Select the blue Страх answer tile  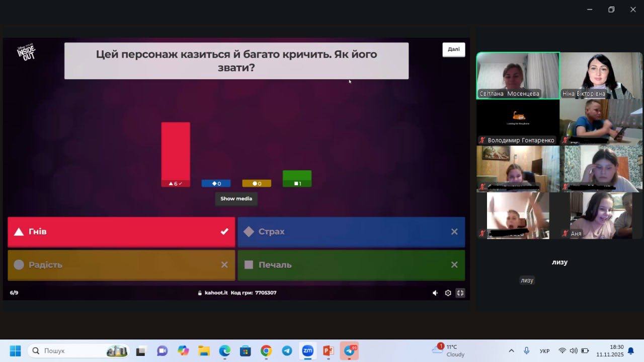tap(351, 232)
